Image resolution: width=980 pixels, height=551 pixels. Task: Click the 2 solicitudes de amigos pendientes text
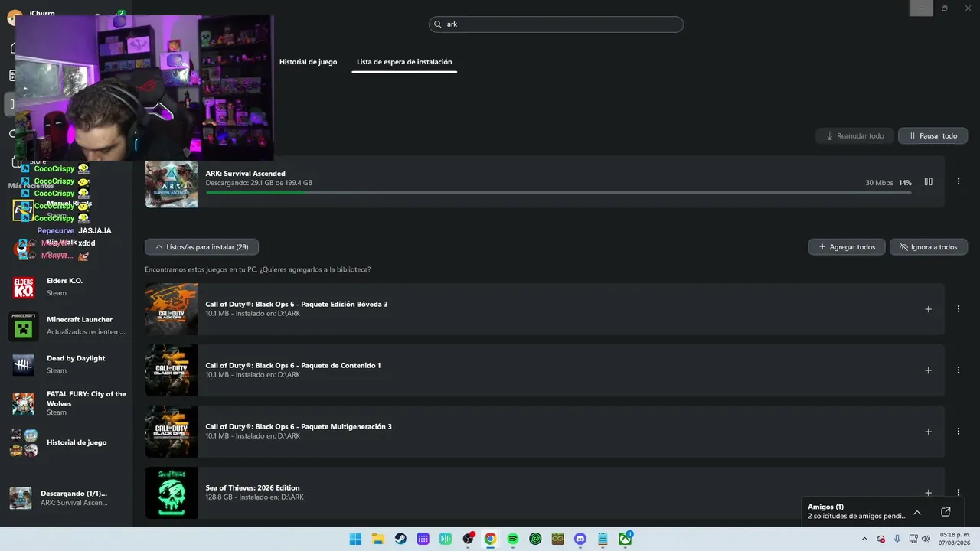coord(857,516)
